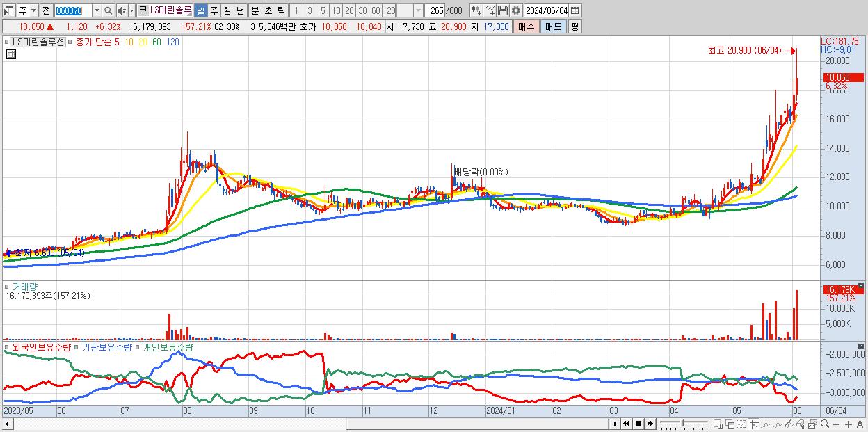Click the LS마린솔루션 chart legend label

click(38, 42)
